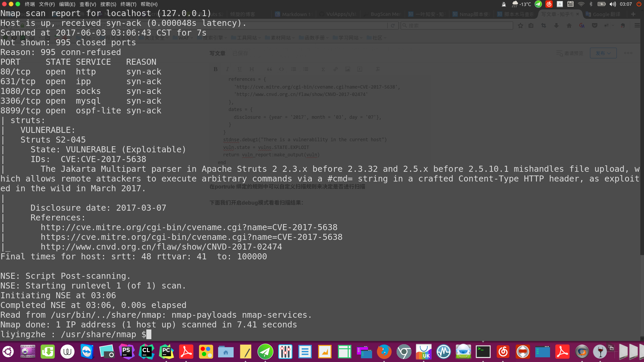Click the terminal prompt line liyingzhe
The image size is (644, 362).
pos(76,334)
